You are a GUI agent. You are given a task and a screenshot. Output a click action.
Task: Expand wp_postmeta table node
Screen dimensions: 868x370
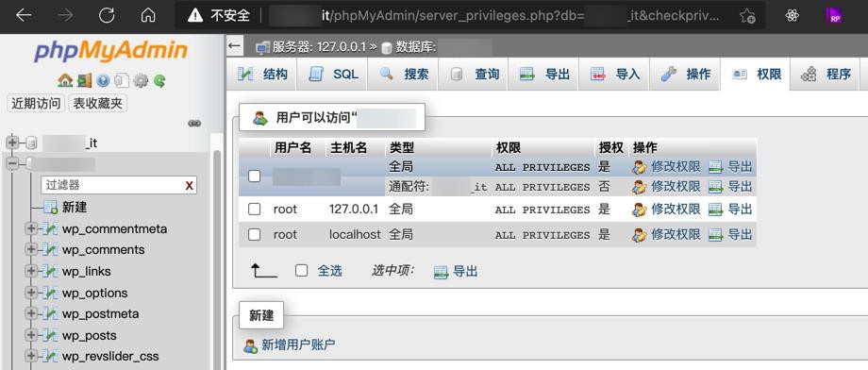[31, 314]
